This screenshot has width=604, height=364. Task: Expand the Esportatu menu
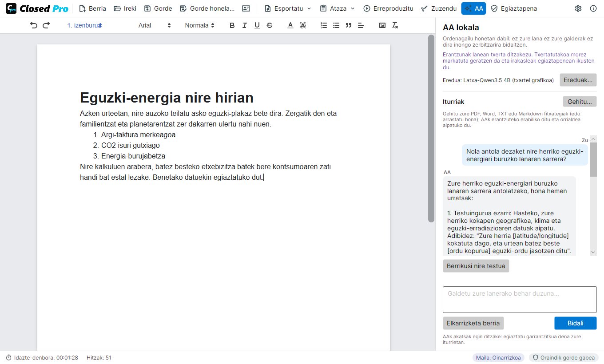(288, 8)
